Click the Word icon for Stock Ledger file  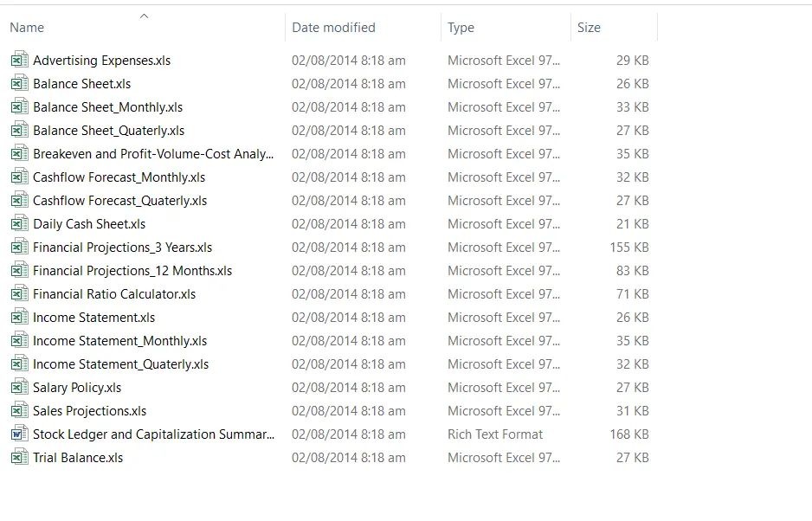(20, 434)
